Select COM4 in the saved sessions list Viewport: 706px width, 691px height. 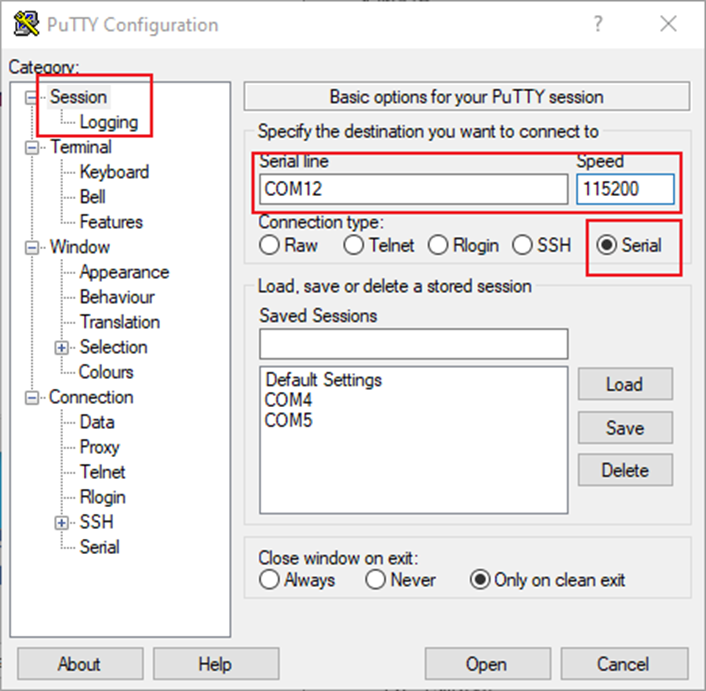point(288,400)
